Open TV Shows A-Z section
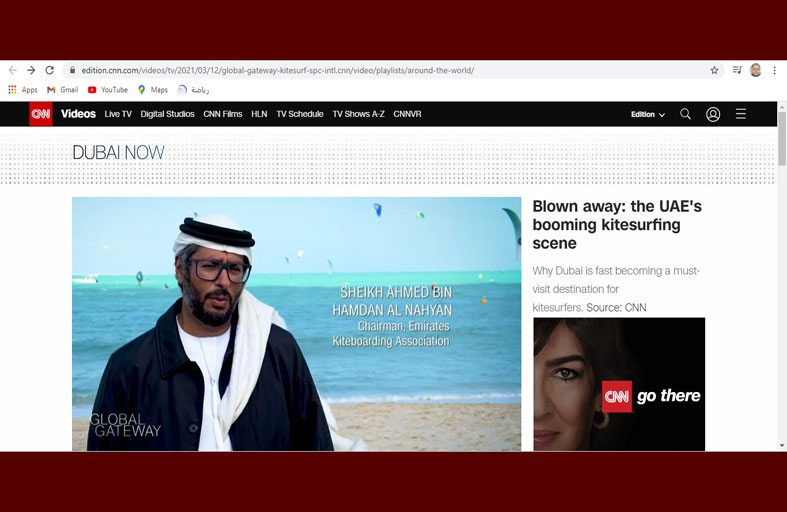The image size is (787, 512). 358,114
